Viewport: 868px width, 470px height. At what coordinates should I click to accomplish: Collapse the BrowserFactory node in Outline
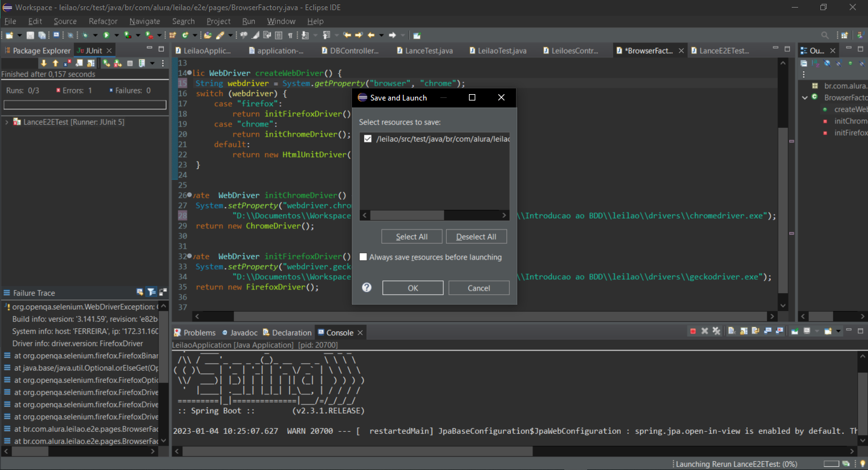[x=804, y=97]
